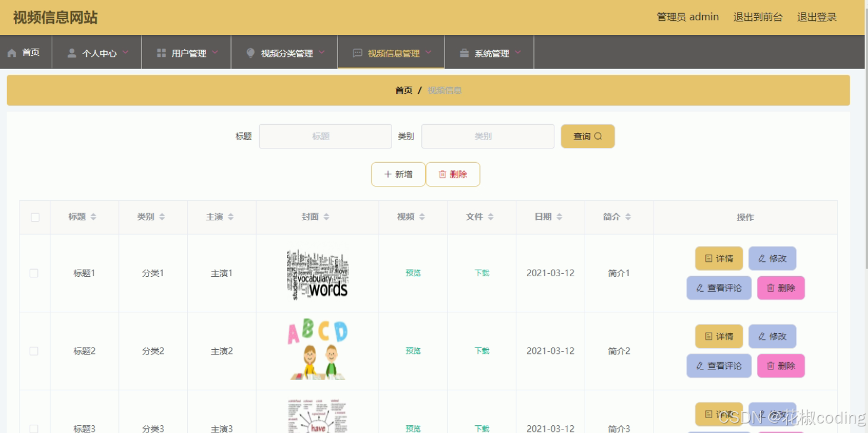Expand the 视频信息管理 dropdown arrow
This screenshot has width=868, height=433.
(428, 52)
